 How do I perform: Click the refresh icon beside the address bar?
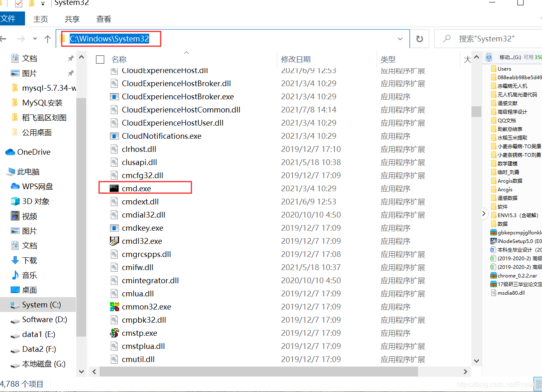click(419, 39)
